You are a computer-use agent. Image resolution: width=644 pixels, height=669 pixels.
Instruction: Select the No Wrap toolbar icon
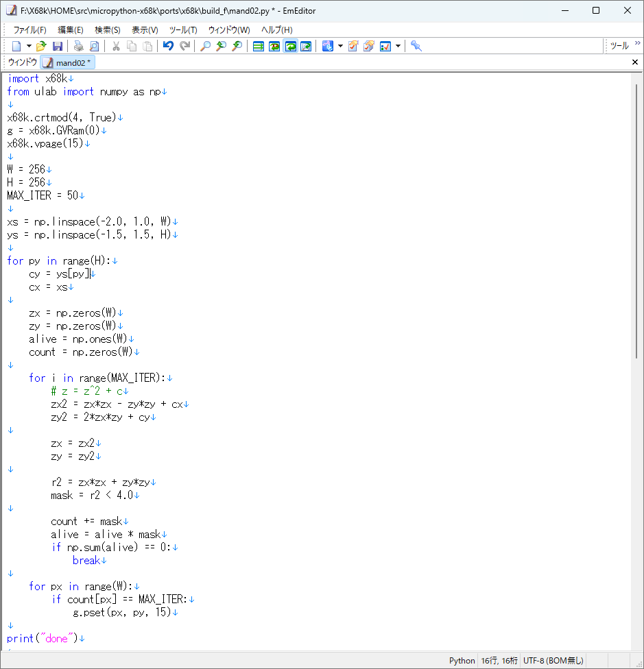click(x=258, y=46)
